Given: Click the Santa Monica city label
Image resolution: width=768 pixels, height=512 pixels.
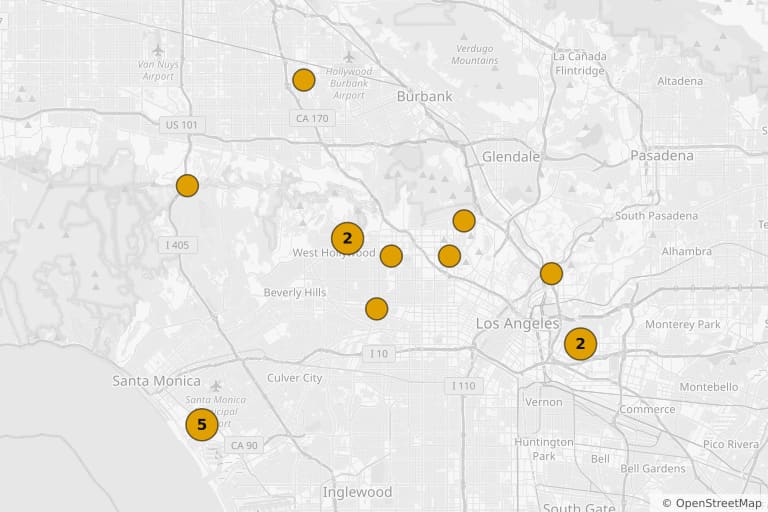Looking at the screenshot, I should (x=156, y=381).
